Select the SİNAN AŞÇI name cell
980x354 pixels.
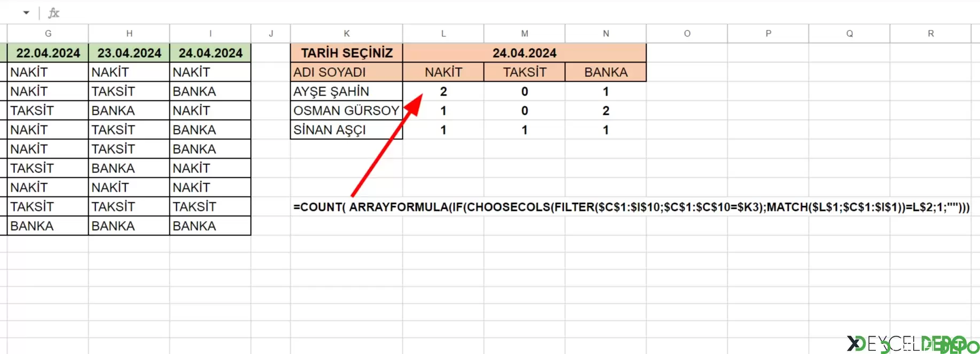346,130
